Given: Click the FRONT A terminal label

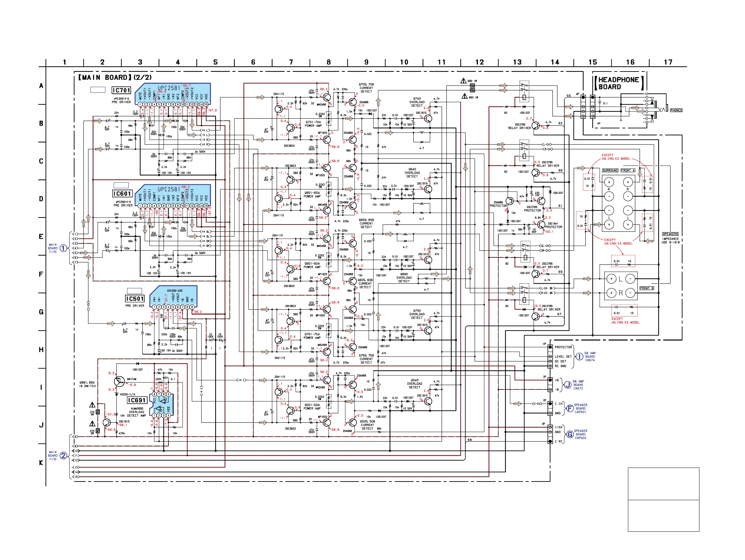Looking at the screenshot, I should point(628,170).
